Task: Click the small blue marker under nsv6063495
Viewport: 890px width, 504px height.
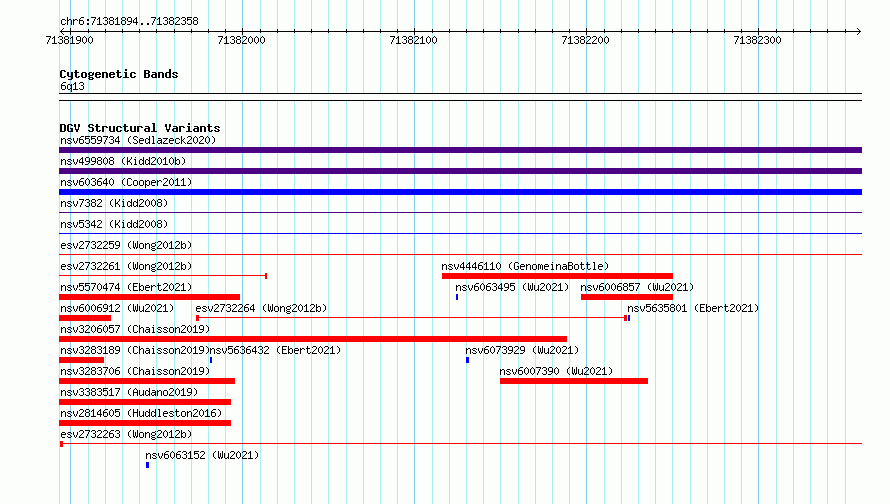Action: point(457,297)
